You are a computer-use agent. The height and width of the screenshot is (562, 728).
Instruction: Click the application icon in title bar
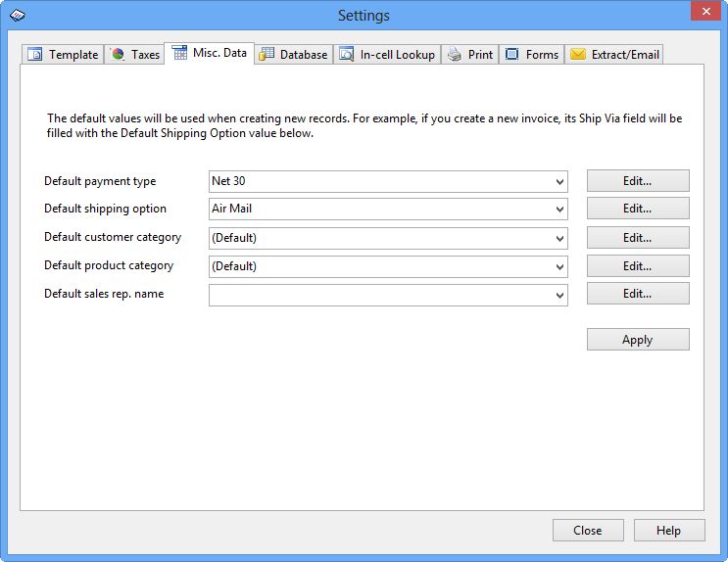18,16
